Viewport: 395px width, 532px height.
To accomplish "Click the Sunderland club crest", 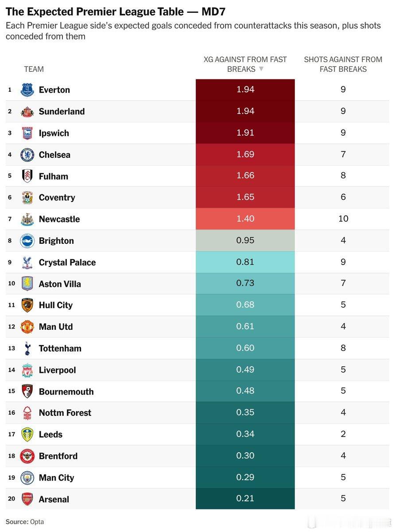I will [27, 112].
